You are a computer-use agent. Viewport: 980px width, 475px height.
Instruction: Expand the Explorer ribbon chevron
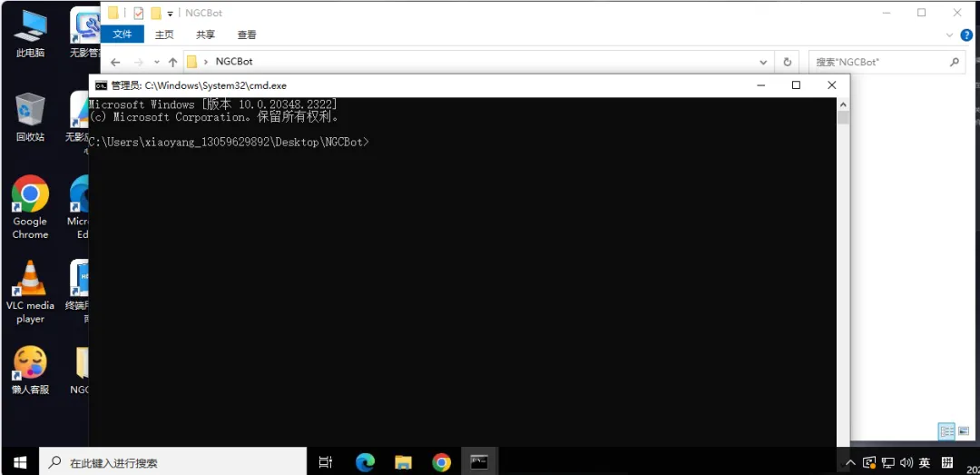(x=949, y=35)
